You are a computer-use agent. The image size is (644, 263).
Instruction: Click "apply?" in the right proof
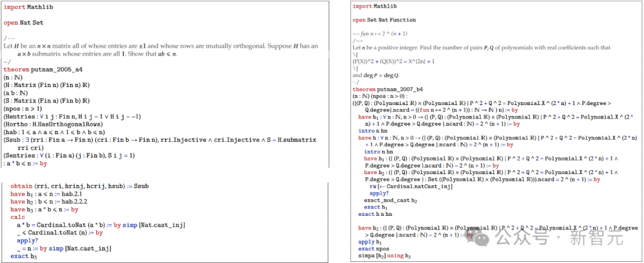pos(378,193)
